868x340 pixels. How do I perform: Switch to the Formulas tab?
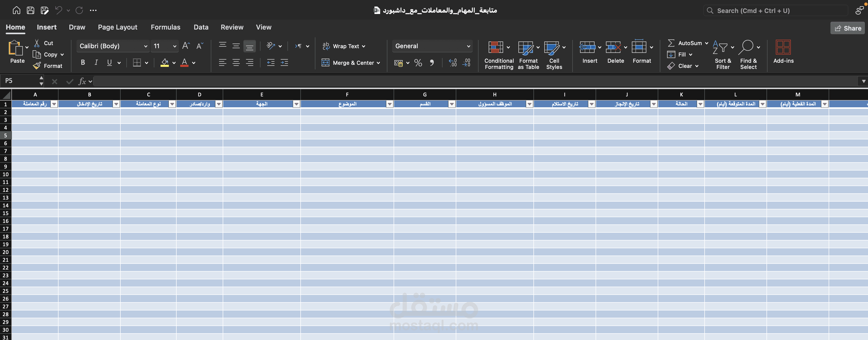tap(165, 27)
